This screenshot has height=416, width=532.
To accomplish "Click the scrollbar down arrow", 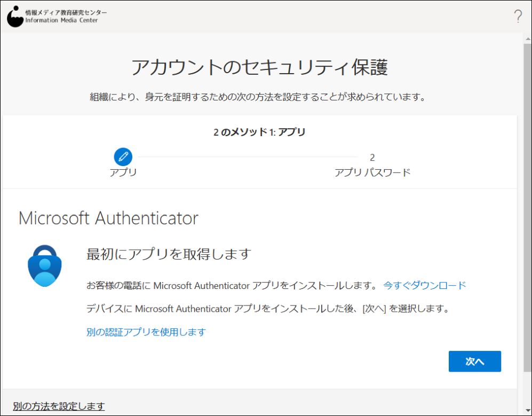I will [528, 411].
